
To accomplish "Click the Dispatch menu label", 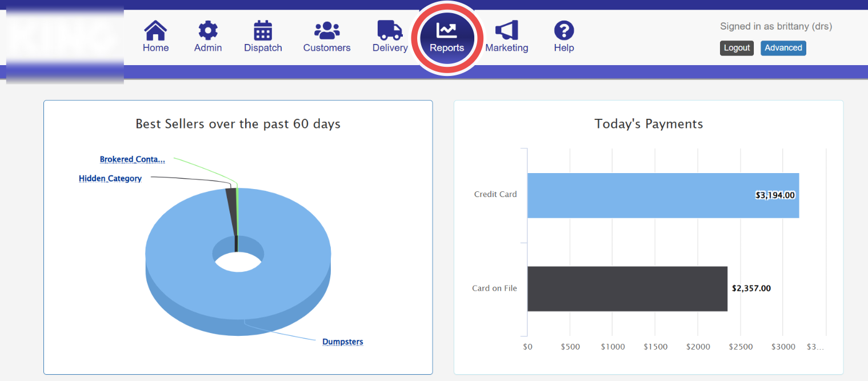I will point(263,48).
